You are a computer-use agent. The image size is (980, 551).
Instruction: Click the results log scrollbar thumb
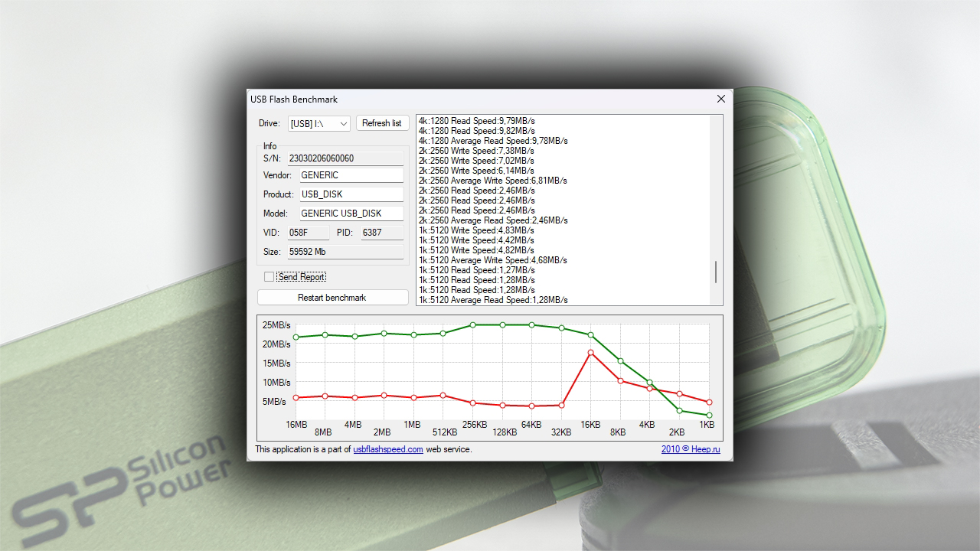(716, 272)
